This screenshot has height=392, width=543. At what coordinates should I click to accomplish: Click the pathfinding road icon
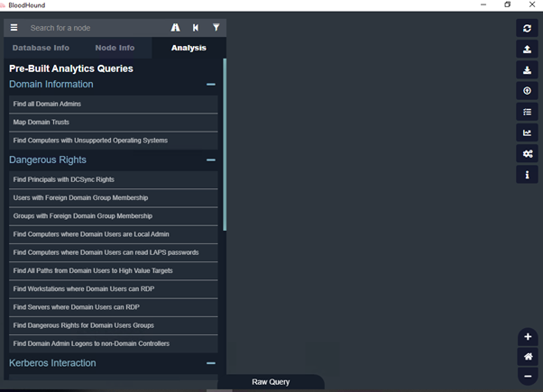(175, 28)
